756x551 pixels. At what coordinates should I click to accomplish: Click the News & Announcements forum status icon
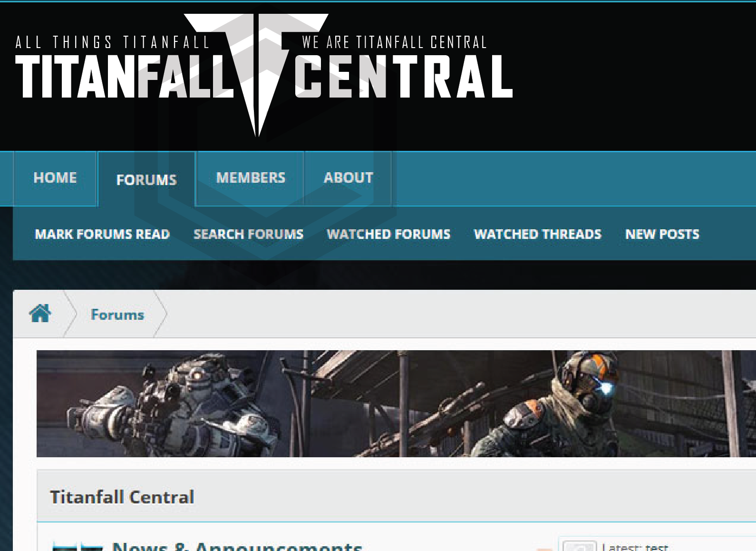[x=78, y=547]
